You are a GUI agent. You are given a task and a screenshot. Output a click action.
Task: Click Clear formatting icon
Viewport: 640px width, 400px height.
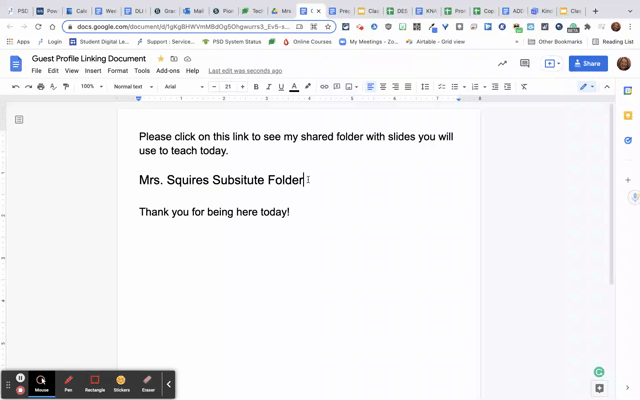tap(524, 87)
